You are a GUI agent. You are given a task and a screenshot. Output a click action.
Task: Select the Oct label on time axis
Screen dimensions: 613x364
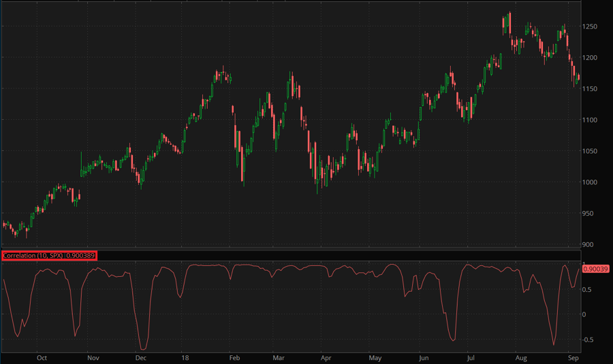pos(42,357)
